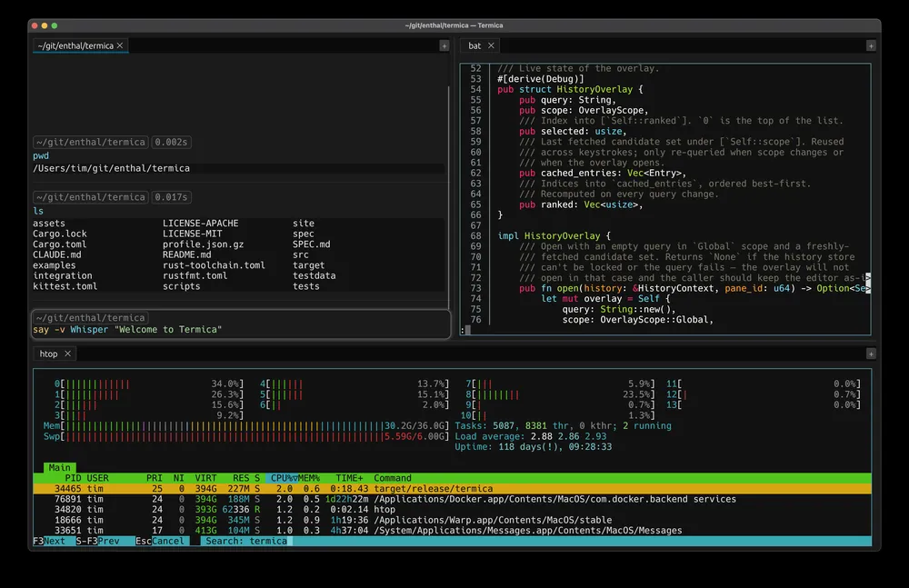Sort htop by PID column header
The height and width of the screenshot is (588, 909).
[x=73, y=478]
